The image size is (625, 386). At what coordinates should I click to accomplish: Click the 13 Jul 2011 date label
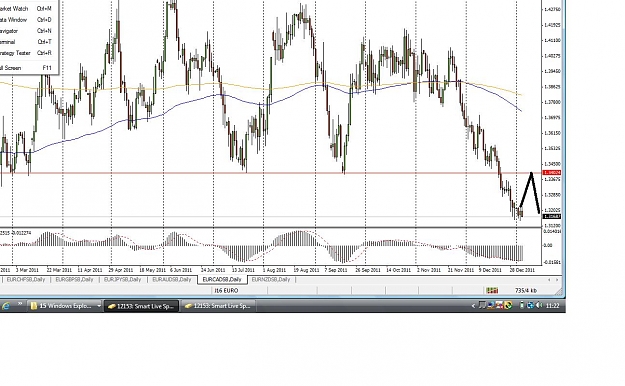pos(243,270)
